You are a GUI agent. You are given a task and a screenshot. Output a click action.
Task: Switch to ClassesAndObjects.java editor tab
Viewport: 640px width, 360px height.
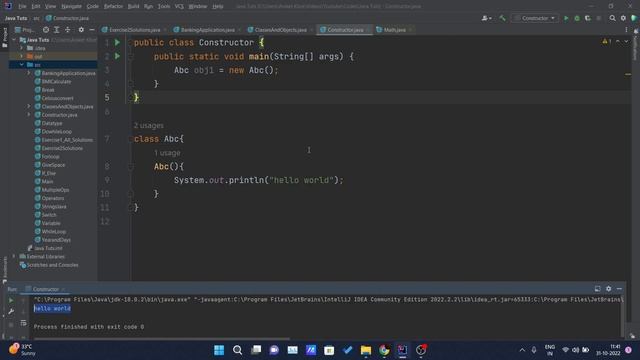click(280, 30)
